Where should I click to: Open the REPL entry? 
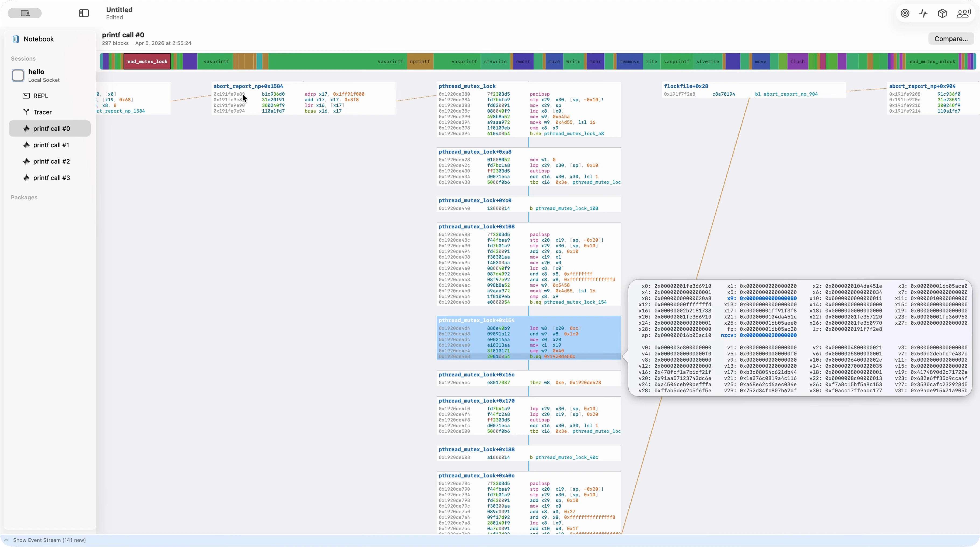pos(50,96)
